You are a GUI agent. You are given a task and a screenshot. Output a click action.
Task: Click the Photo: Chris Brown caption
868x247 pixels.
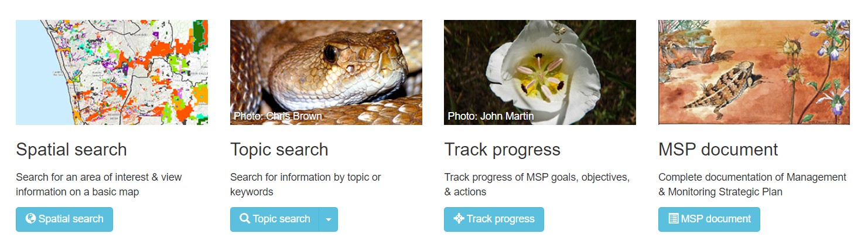pyautogui.click(x=278, y=116)
